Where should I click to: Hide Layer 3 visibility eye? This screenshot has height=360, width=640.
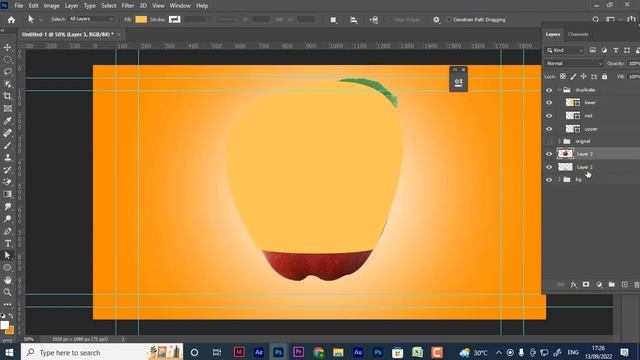pos(549,154)
